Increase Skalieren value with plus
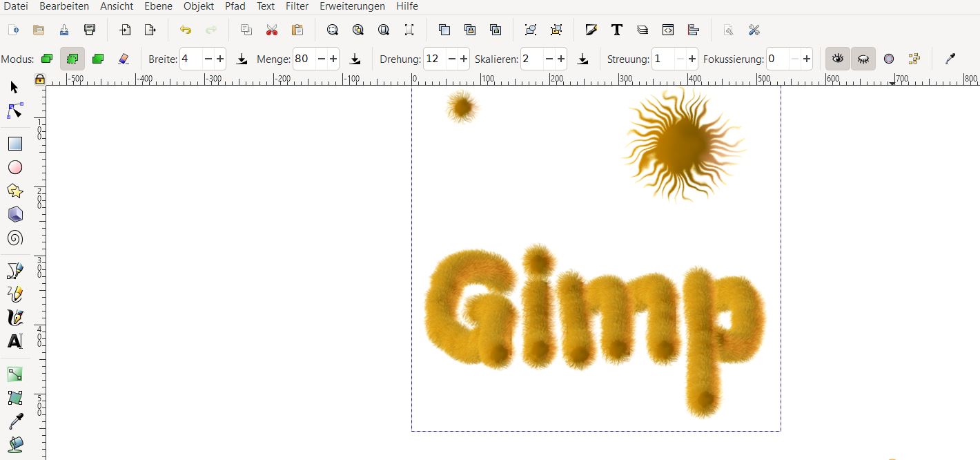Image resolution: width=980 pixels, height=460 pixels. pos(561,59)
